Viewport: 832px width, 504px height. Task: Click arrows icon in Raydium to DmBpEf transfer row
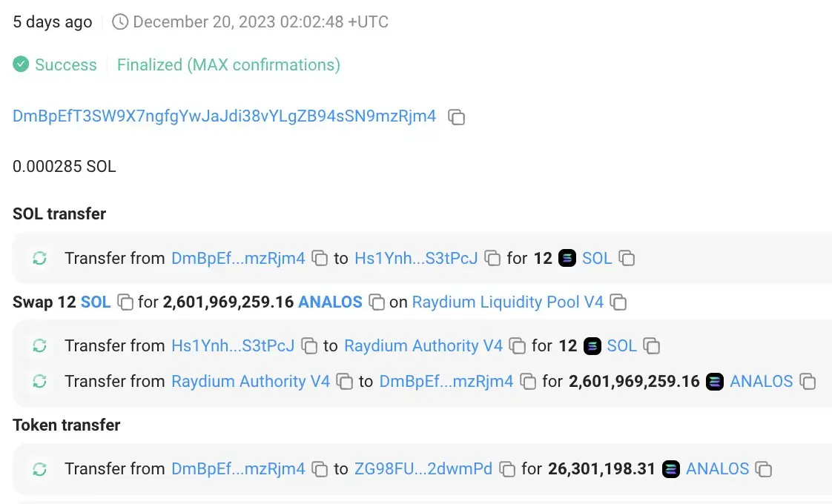40,382
